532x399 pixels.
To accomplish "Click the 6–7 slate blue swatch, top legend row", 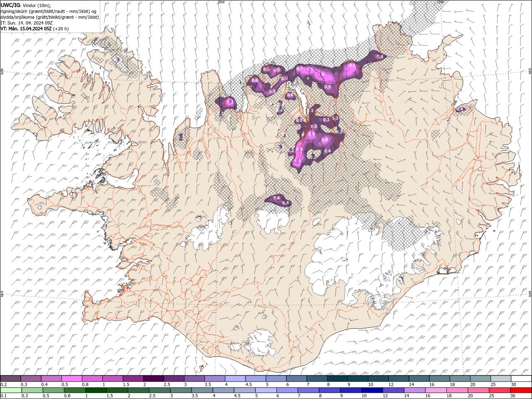I will pos(297,379).
